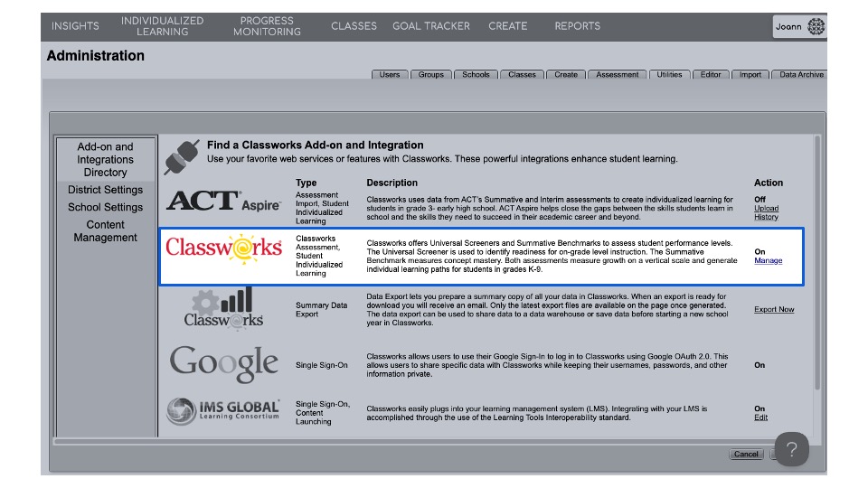Go to Individualized Learning
The width and height of the screenshot is (868, 488).
[x=162, y=26]
